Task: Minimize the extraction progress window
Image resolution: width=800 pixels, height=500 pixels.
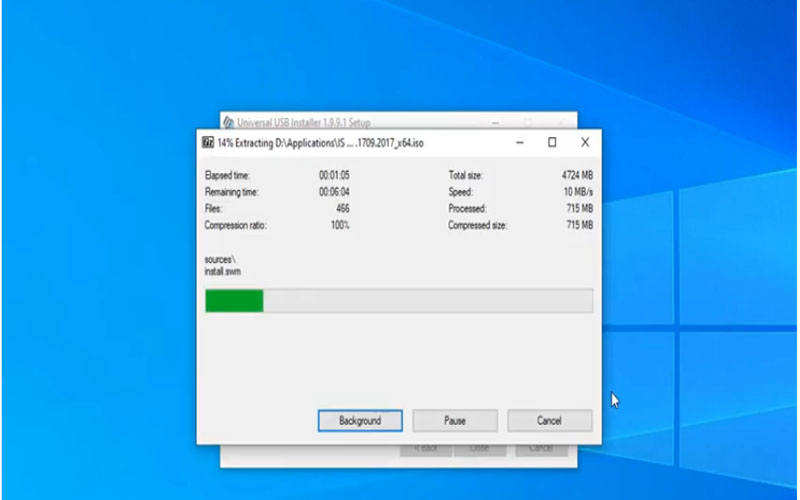Action: 519,142
